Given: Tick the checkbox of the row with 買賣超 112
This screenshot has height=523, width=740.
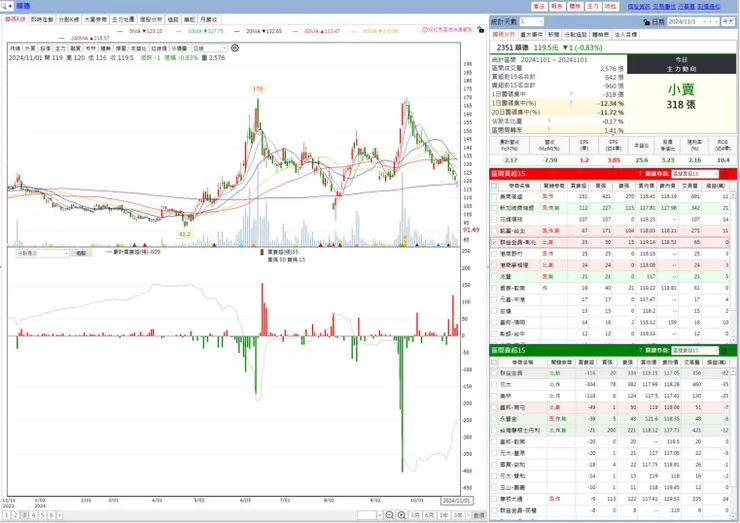Looking at the screenshot, I should point(494,208).
